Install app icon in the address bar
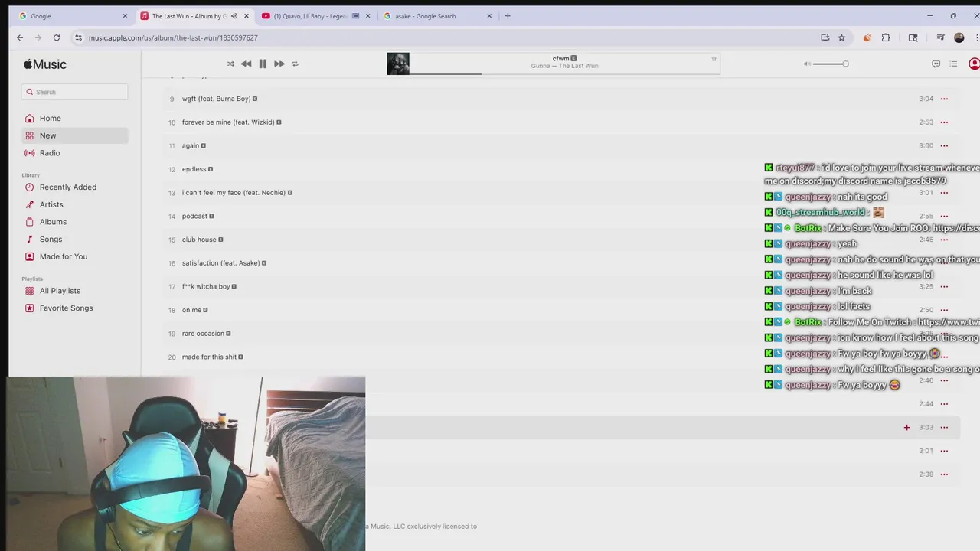The image size is (980, 551). 825,37
